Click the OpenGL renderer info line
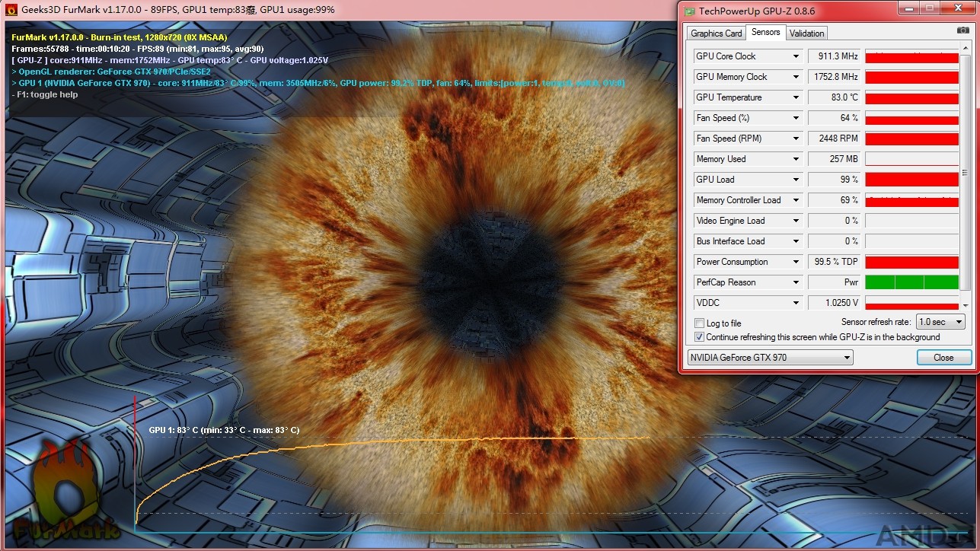Image resolution: width=980 pixels, height=551 pixels. pyautogui.click(x=111, y=72)
